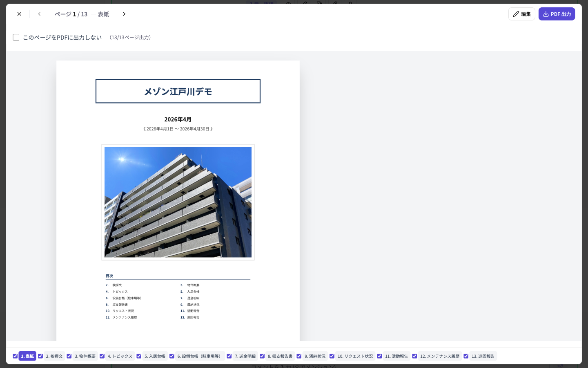Close the report preview dialog

tap(19, 14)
